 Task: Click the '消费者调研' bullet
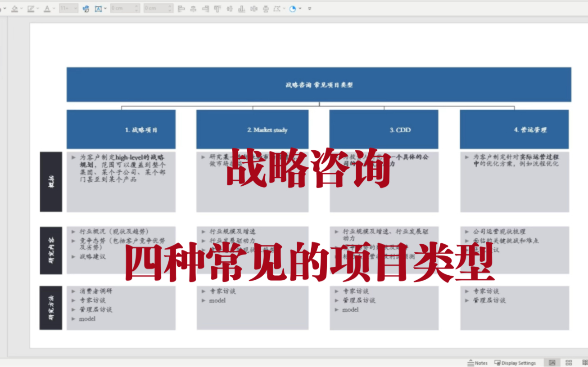(96, 291)
